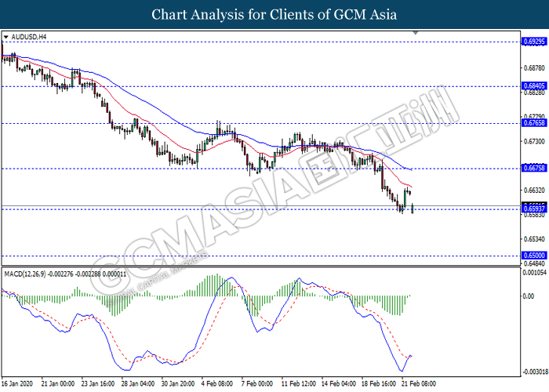Click the chart shift triangle marker at top
Image resolution: width=549 pixels, height=392 pixels.
pos(425,34)
